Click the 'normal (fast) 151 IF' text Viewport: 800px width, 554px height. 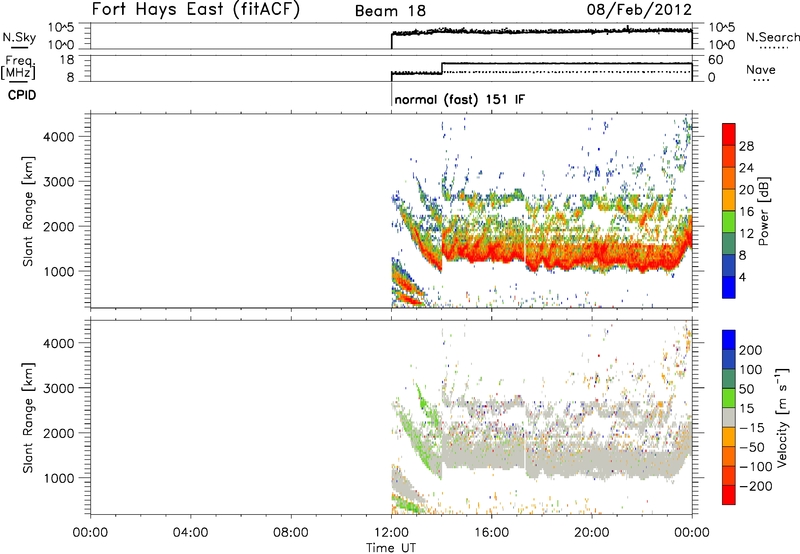tap(459, 99)
